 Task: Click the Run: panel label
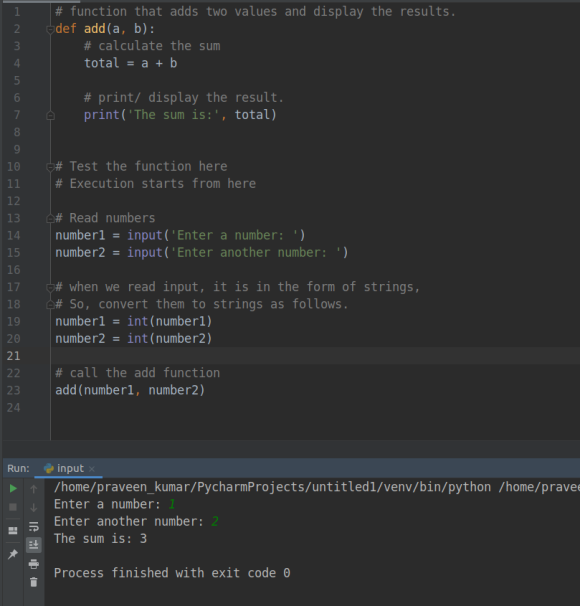coord(18,468)
